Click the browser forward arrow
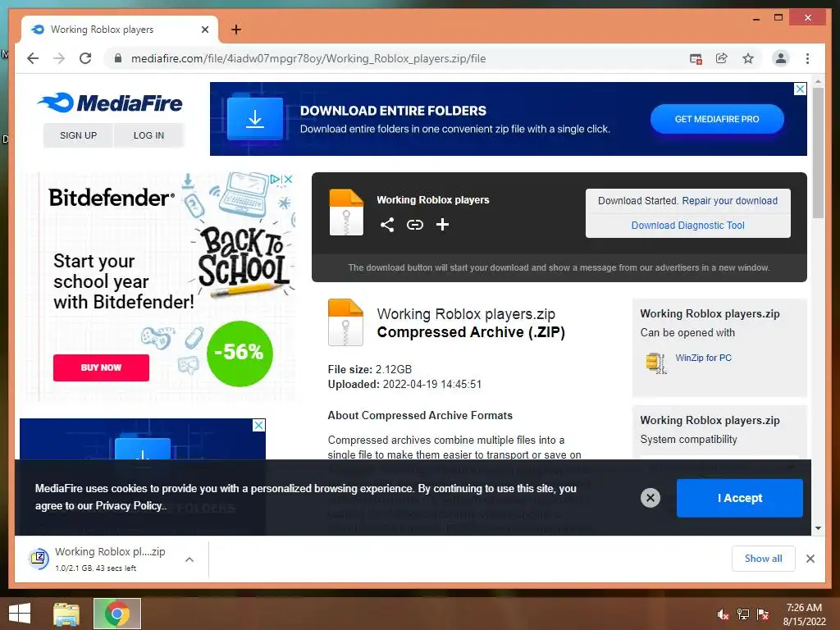 point(59,58)
